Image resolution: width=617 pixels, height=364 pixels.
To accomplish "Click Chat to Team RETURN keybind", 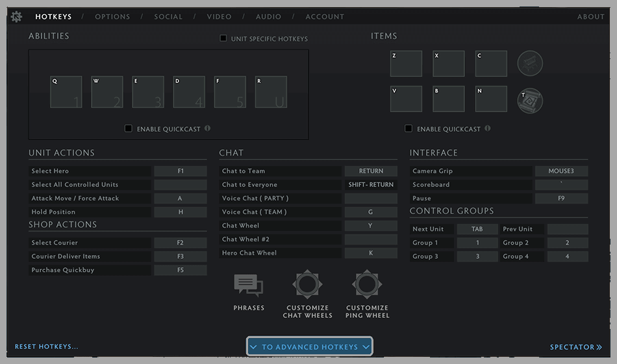I will pos(371,171).
